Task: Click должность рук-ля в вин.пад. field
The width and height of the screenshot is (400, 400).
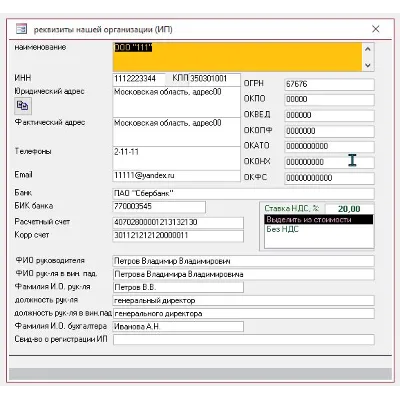Action: click(244, 314)
